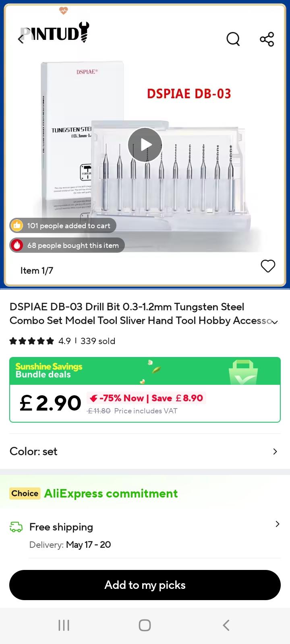290x644 pixels.
Task: Add item to wishlist with heart icon
Action: pyautogui.click(x=268, y=266)
